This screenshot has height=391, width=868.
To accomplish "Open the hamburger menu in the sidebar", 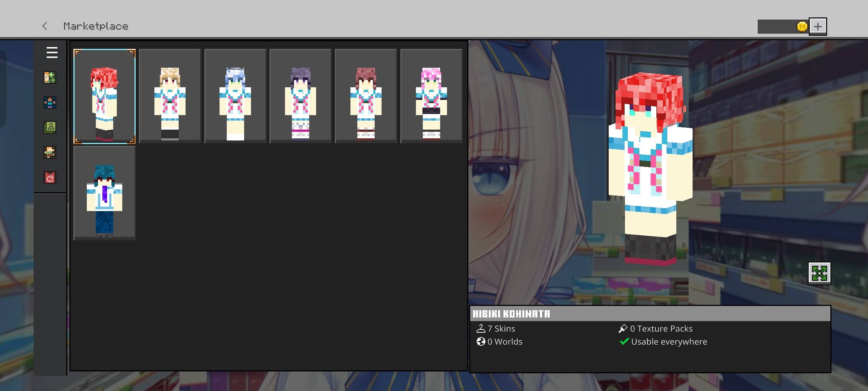I will click(x=52, y=52).
